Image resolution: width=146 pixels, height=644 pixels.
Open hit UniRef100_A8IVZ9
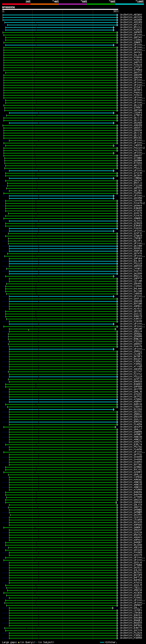pos(131,17)
